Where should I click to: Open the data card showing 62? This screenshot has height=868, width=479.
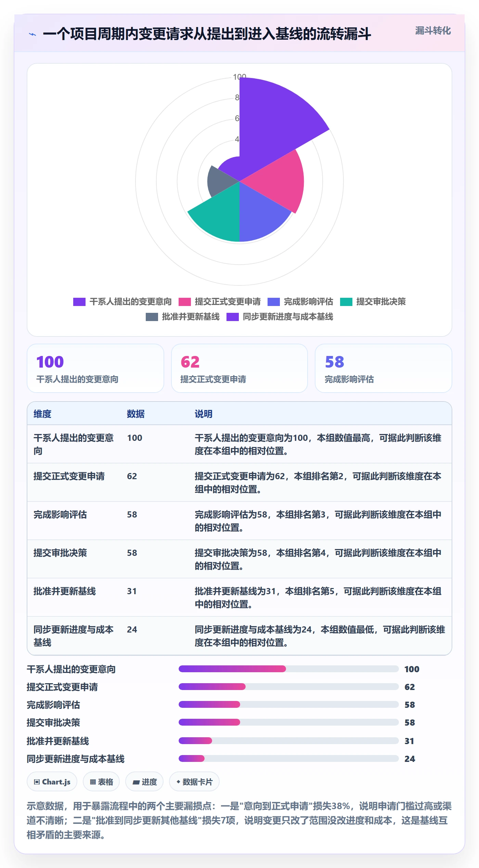[x=239, y=368]
